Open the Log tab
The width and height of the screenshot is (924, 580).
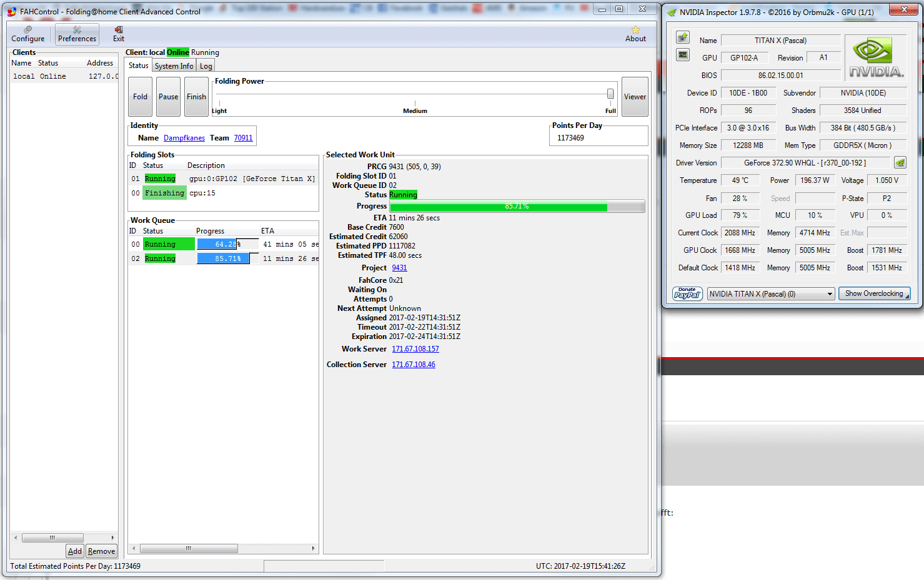click(x=206, y=66)
